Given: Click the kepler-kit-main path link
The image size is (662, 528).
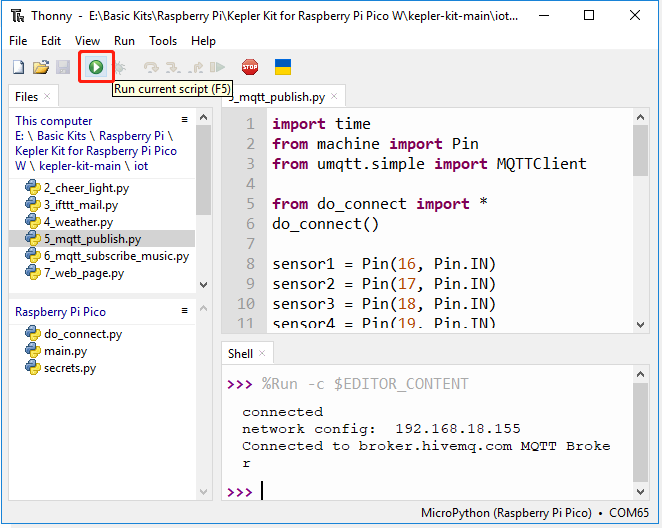Looking at the screenshot, I should [80, 166].
